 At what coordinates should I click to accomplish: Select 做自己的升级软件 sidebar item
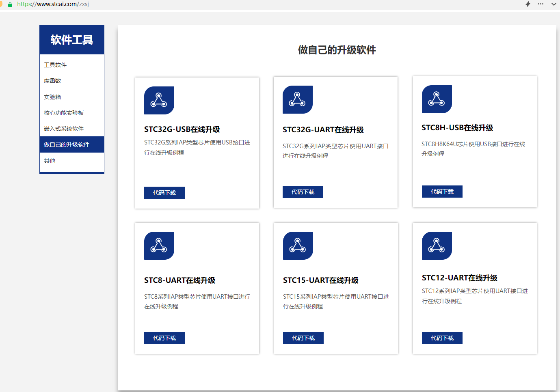[72, 144]
